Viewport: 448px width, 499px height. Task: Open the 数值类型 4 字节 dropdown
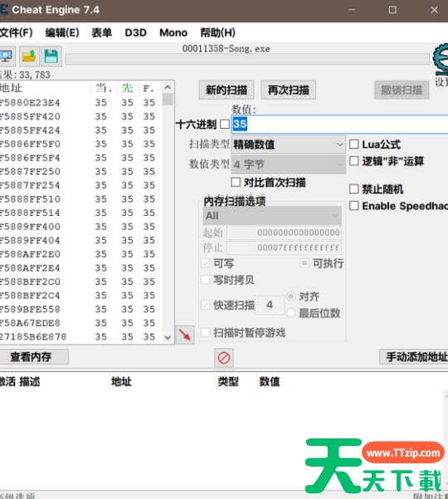(289, 164)
